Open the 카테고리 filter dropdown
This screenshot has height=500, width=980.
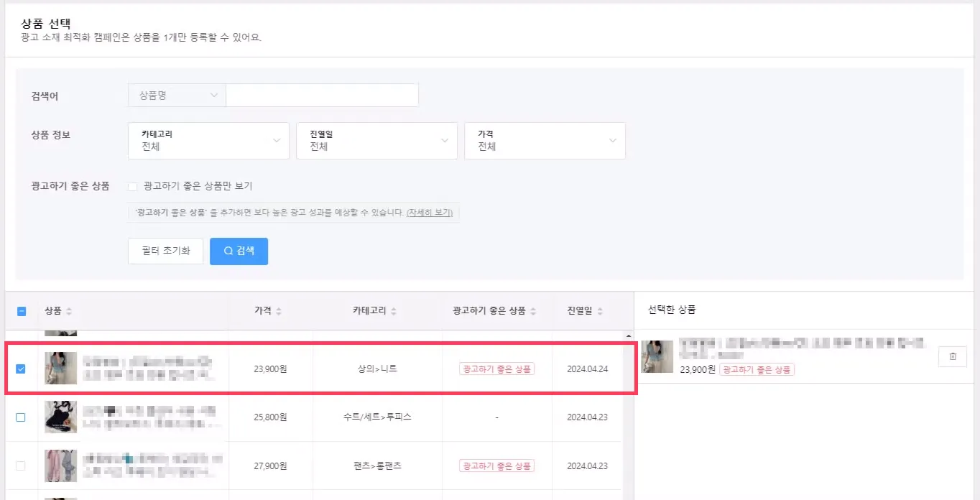[x=208, y=141]
